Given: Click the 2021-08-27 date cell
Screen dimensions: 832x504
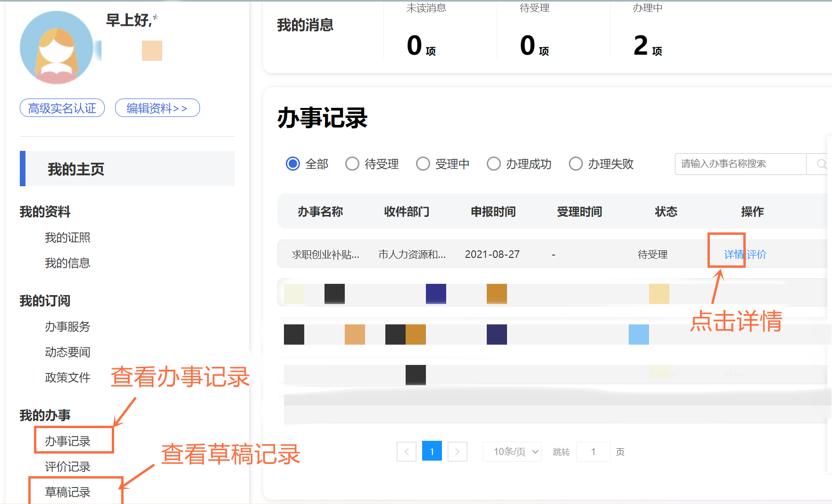Looking at the screenshot, I should [492, 255].
